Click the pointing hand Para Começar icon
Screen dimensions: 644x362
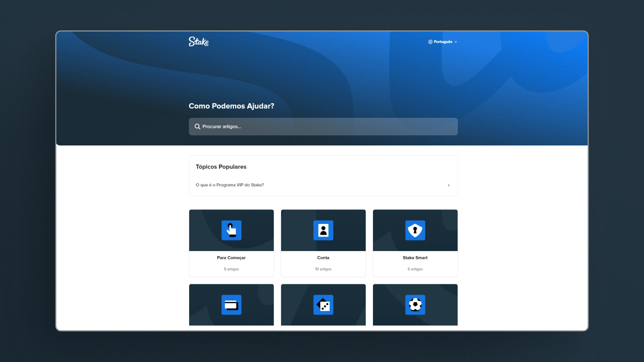point(231,230)
